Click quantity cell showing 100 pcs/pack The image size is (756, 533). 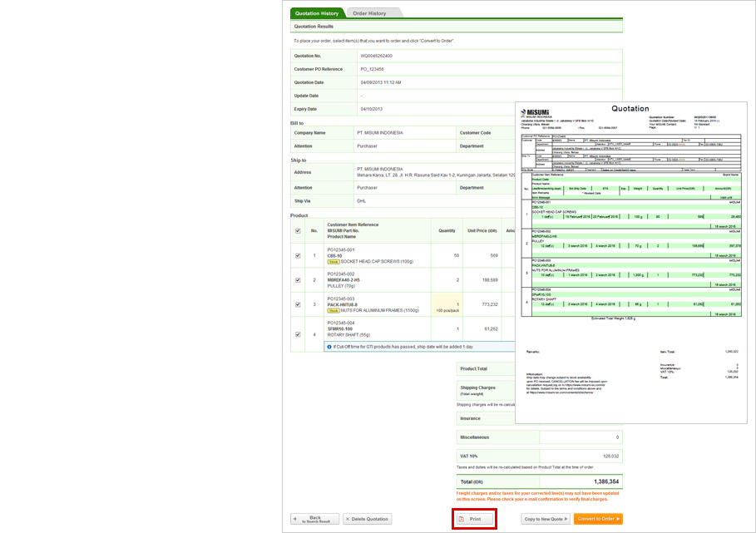447,304
